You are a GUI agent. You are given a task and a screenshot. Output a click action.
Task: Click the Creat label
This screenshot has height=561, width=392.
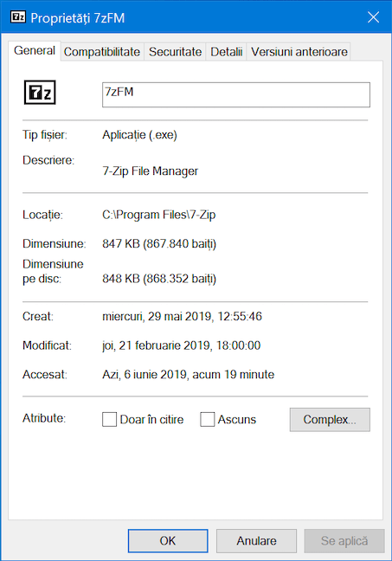click(38, 316)
